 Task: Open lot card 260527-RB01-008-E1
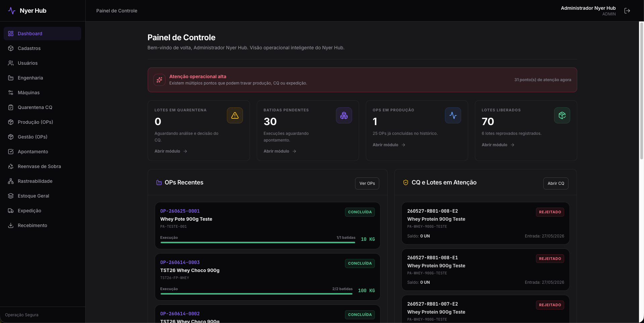(486, 270)
